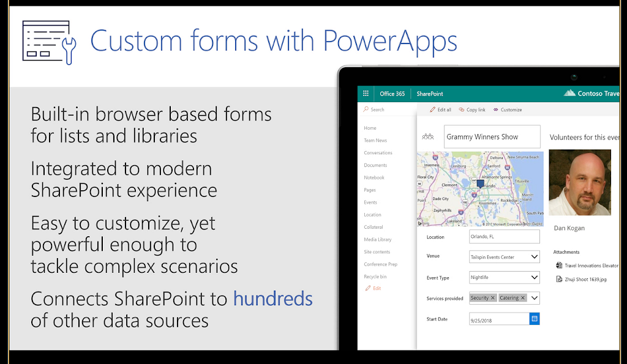Open Team News in the left navigation
The width and height of the screenshot is (627, 364).
[375, 140]
